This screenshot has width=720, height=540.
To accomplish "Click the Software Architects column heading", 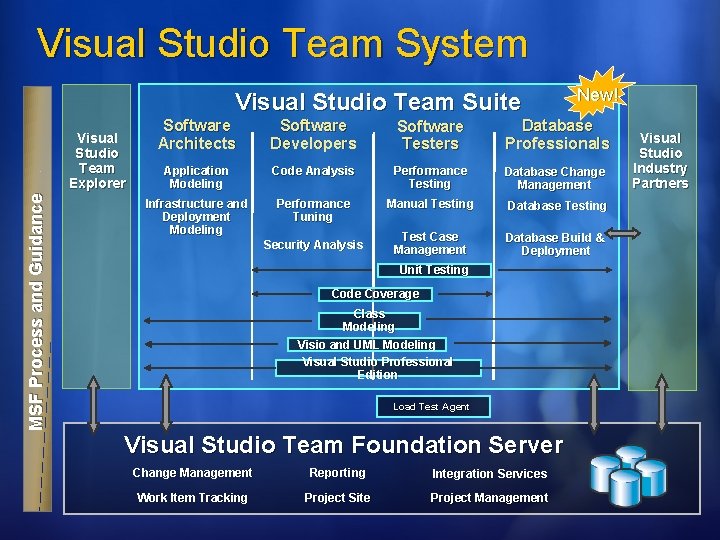I will pyautogui.click(x=197, y=134).
